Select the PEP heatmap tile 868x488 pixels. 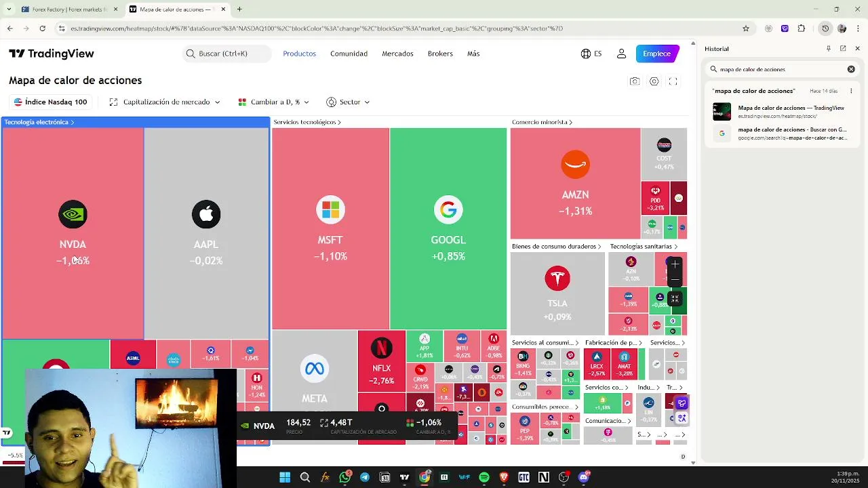(x=524, y=429)
